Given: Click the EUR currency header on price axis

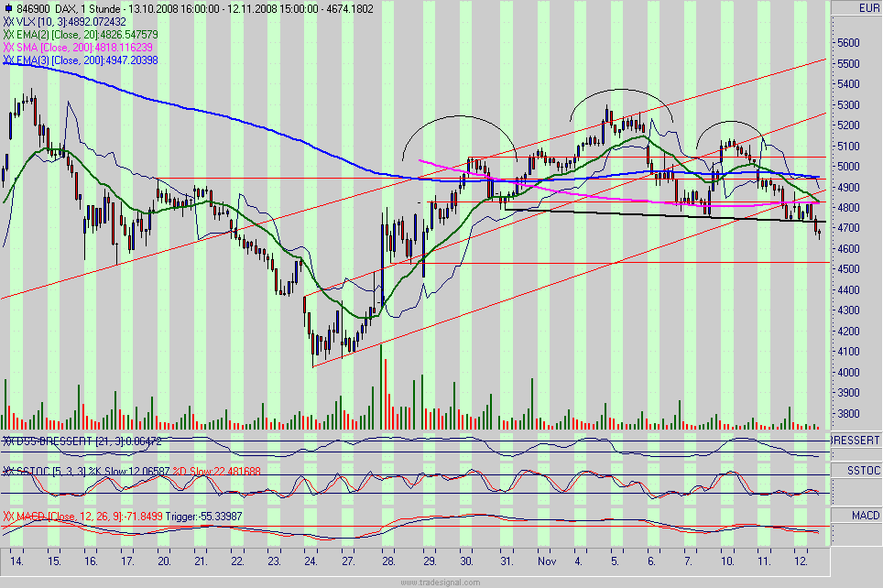Looking at the screenshot, I should [869, 8].
